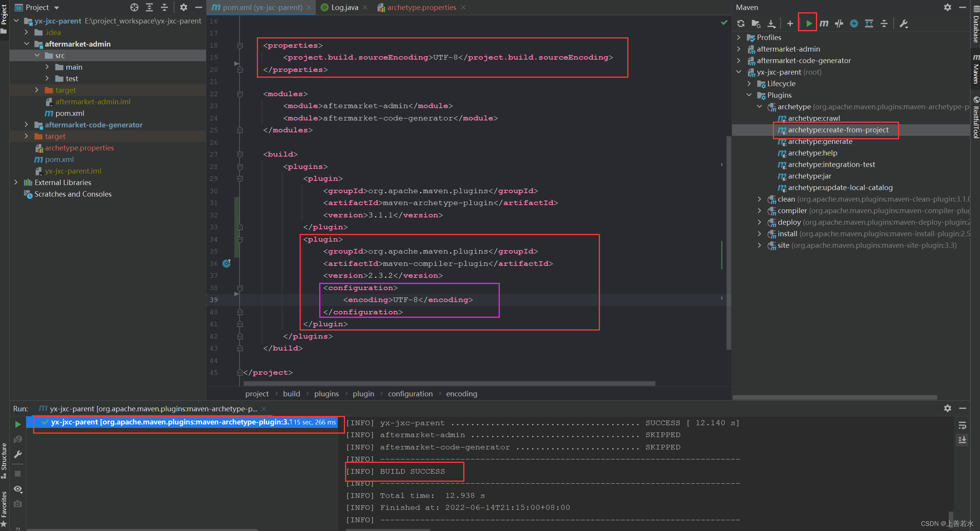980x531 pixels.
Task: Collapse Plugins node in Maven panel
Action: pos(749,95)
